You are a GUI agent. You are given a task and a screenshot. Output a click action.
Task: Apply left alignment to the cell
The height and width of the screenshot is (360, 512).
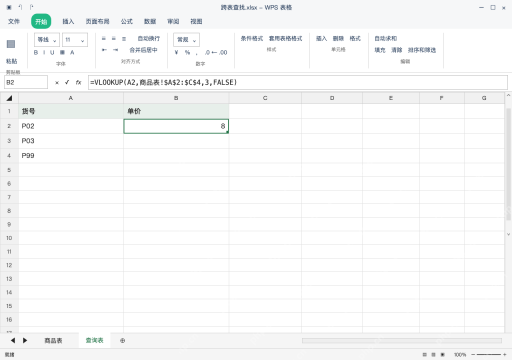104,39
